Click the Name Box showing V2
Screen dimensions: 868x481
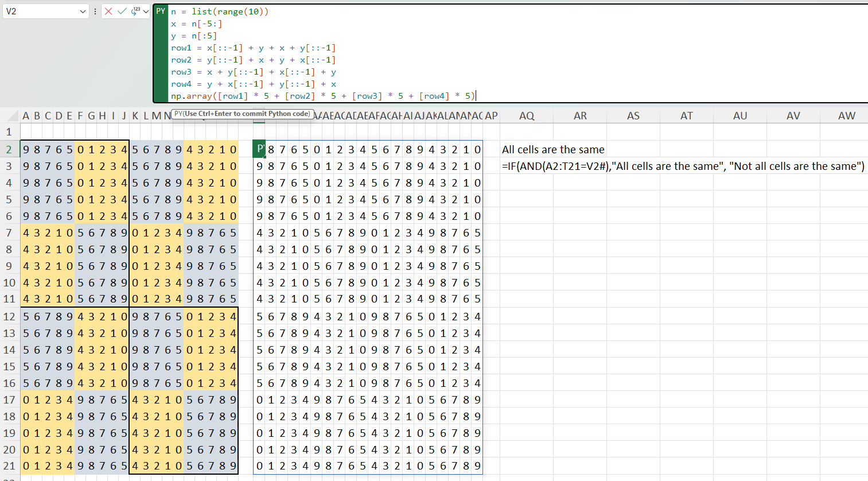click(40, 11)
